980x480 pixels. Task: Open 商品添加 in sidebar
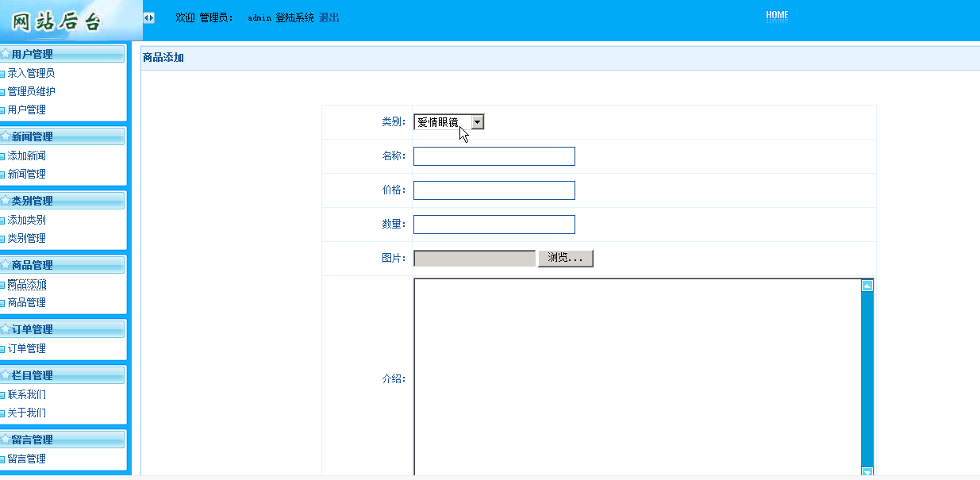coord(26,284)
